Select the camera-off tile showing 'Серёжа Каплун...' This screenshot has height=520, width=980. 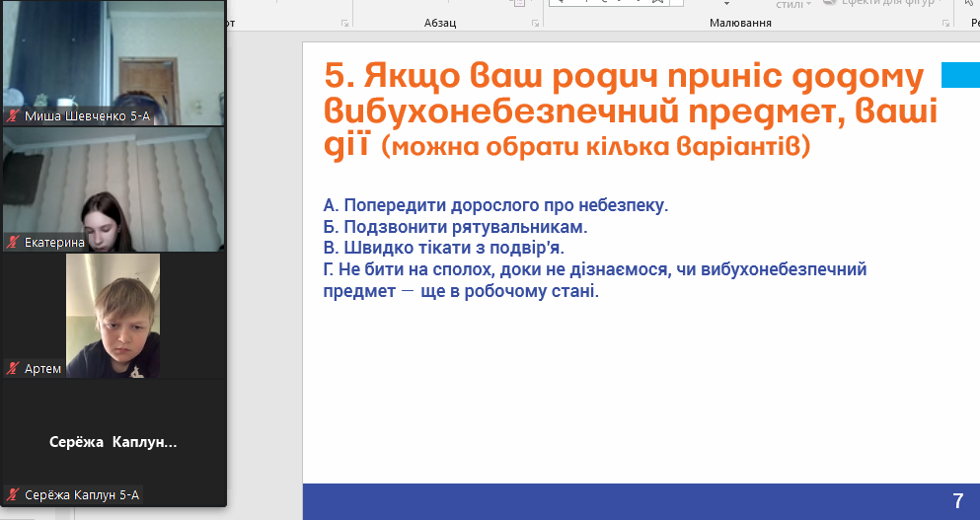coord(113,442)
